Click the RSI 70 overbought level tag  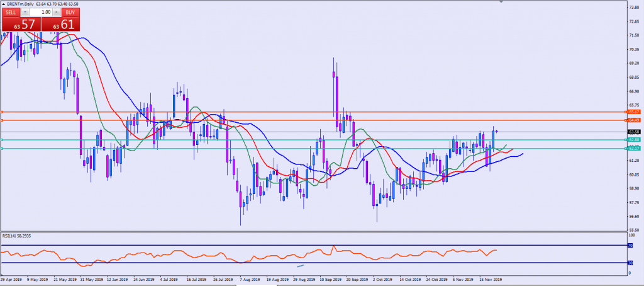tap(630, 245)
